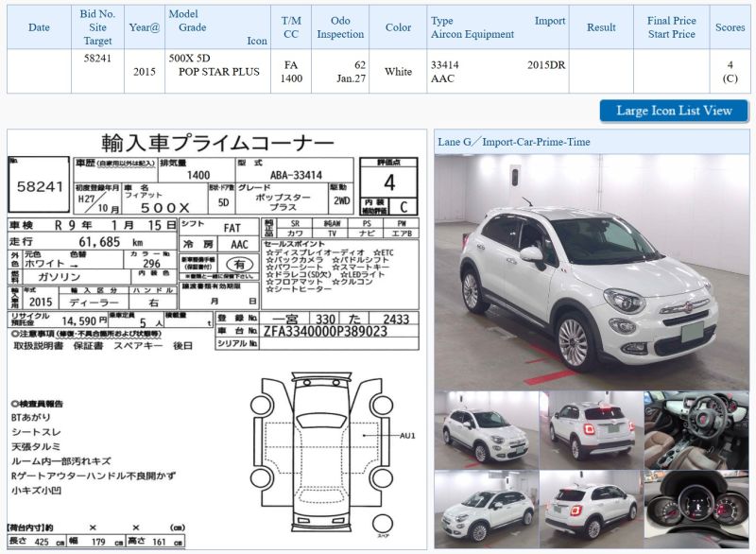Click the score 4 (C) cell
756x554 pixels.
730,71
